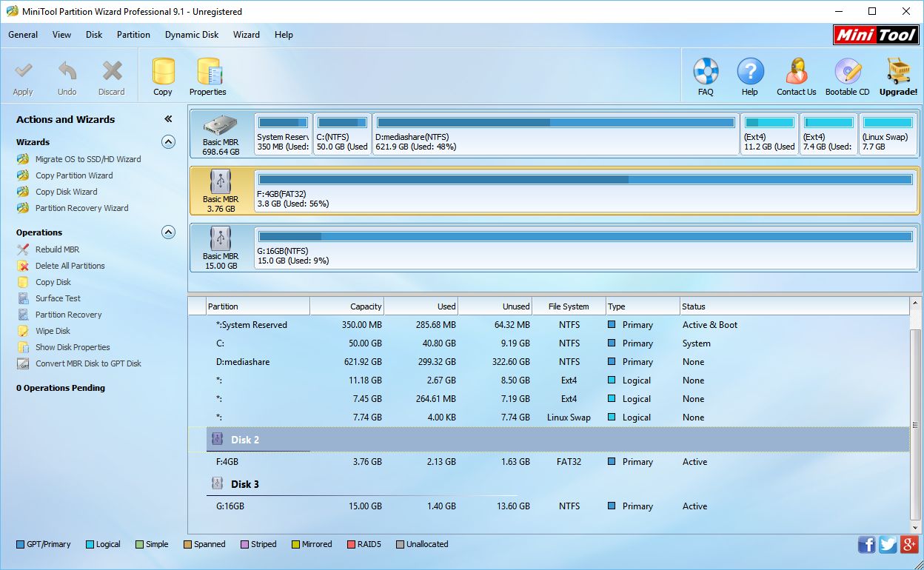This screenshot has width=924, height=570.
Task: Select the F:4GB(FAT32) partition bar
Action: [x=586, y=191]
